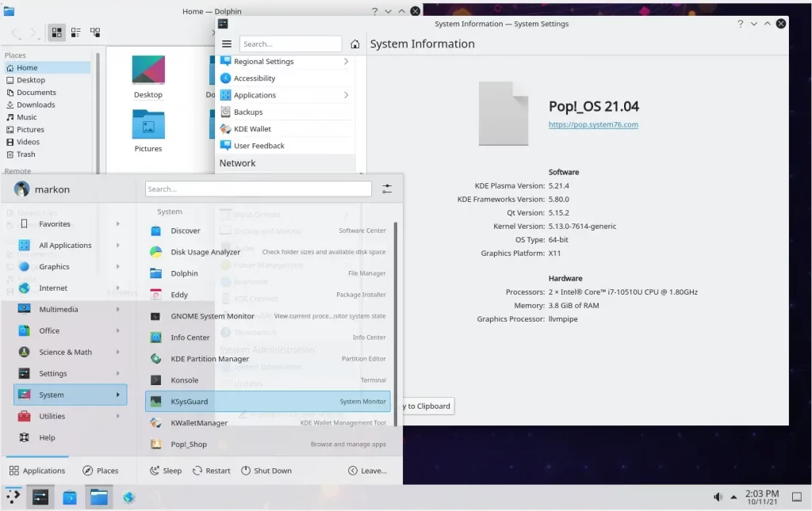Click the home icon in System Settings

(354, 44)
